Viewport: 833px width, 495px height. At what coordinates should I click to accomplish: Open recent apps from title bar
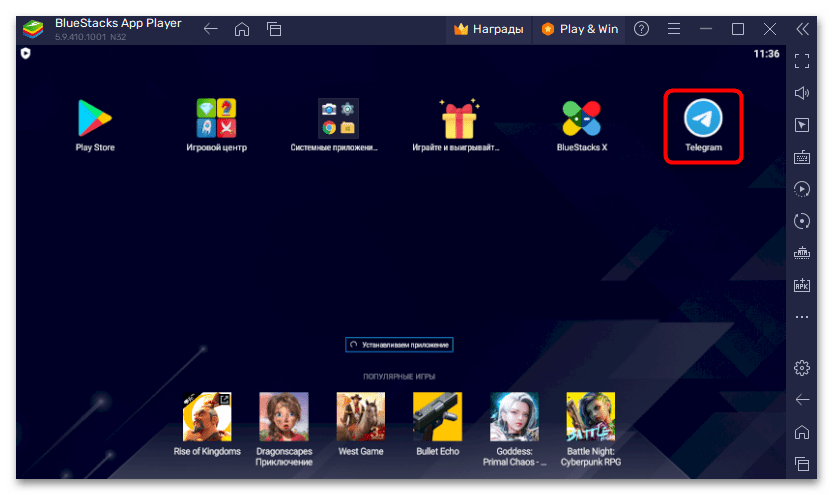tap(274, 29)
